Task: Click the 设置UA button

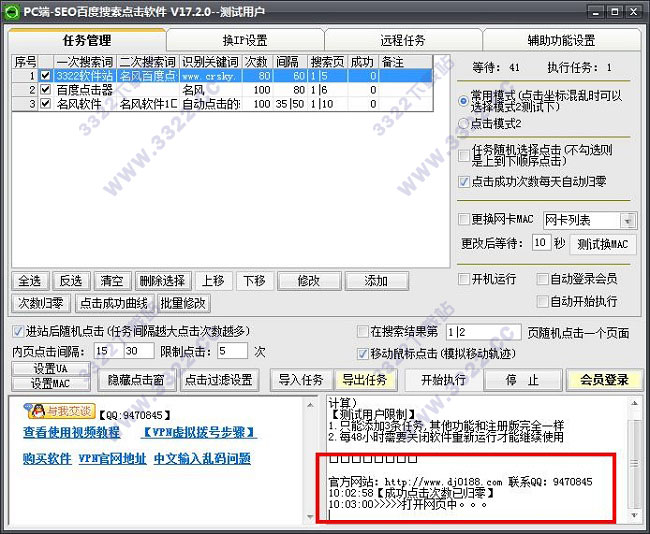Action: (51, 369)
